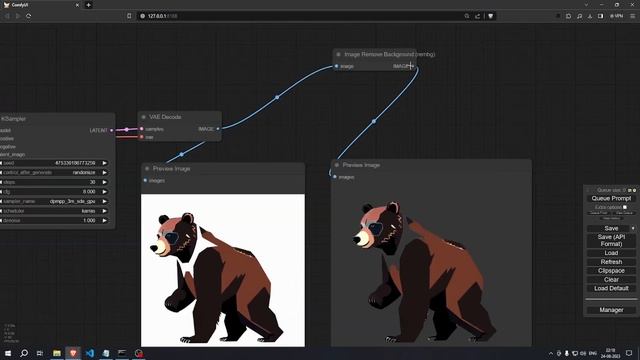Click the VAE Decode samples input socket

(x=142, y=129)
